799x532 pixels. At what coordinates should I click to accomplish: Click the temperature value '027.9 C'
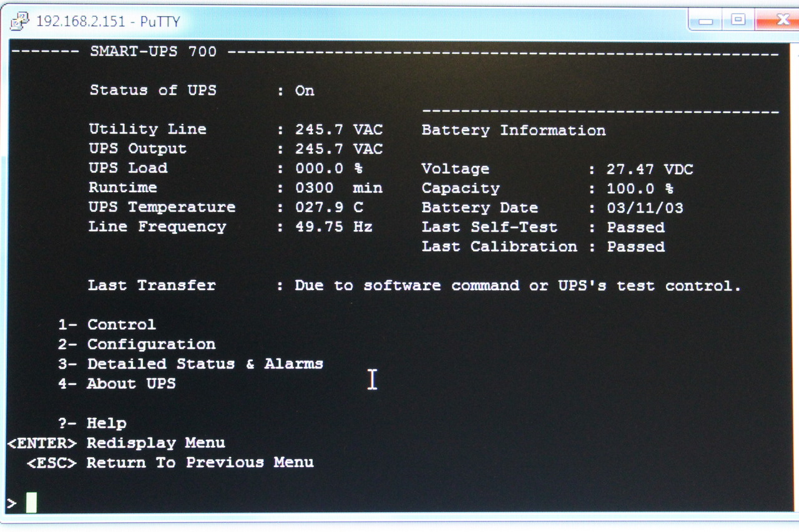click(x=329, y=207)
